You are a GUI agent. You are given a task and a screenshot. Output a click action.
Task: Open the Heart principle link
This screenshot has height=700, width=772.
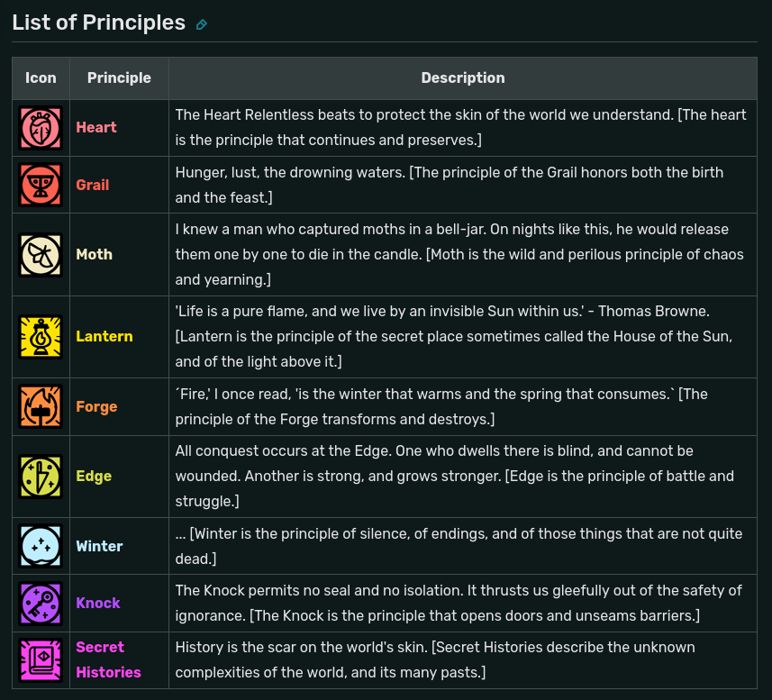pyautogui.click(x=96, y=128)
